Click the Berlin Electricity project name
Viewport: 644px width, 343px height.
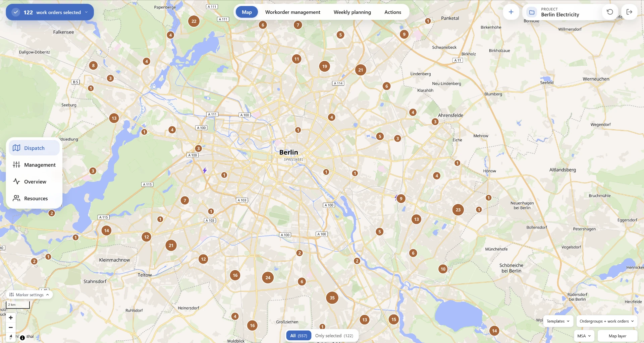click(x=560, y=15)
